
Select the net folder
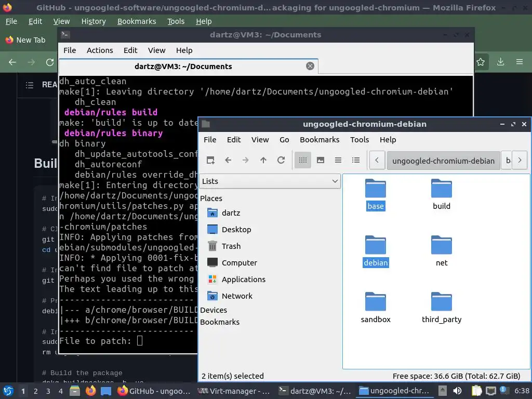[x=442, y=251]
